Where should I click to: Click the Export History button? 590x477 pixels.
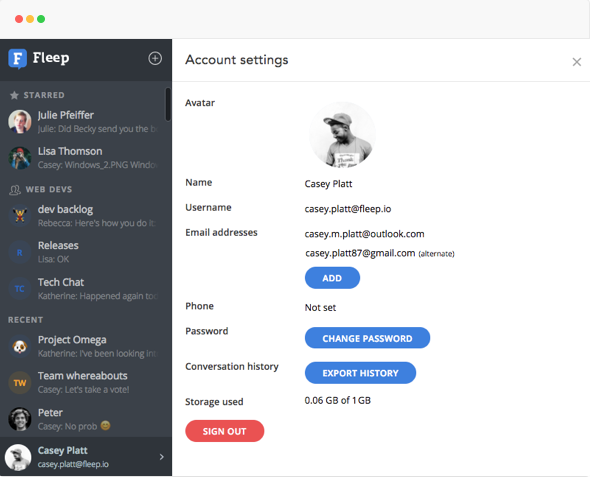pyautogui.click(x=360, y=373)
